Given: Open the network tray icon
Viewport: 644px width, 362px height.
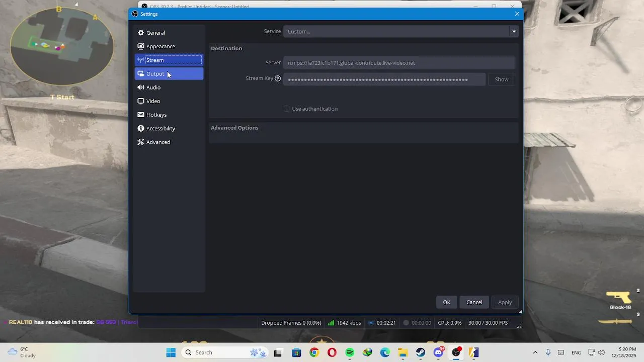Looking at the screenshot, I should [x=592, y=352].
